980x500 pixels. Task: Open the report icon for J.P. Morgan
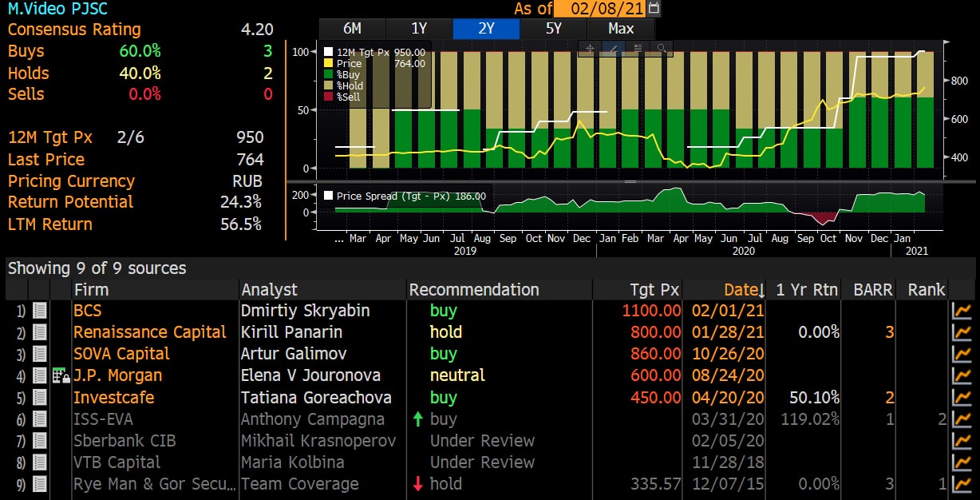[40, 375]
